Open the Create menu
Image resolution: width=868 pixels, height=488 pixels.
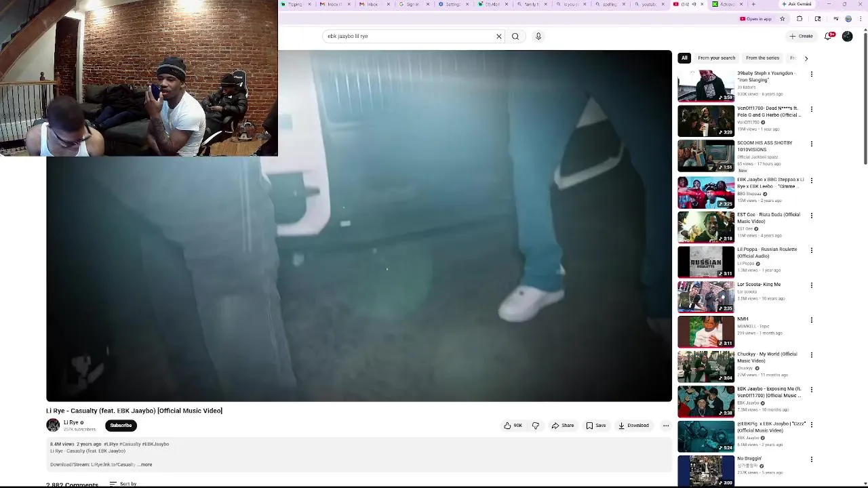click(801, 36)
